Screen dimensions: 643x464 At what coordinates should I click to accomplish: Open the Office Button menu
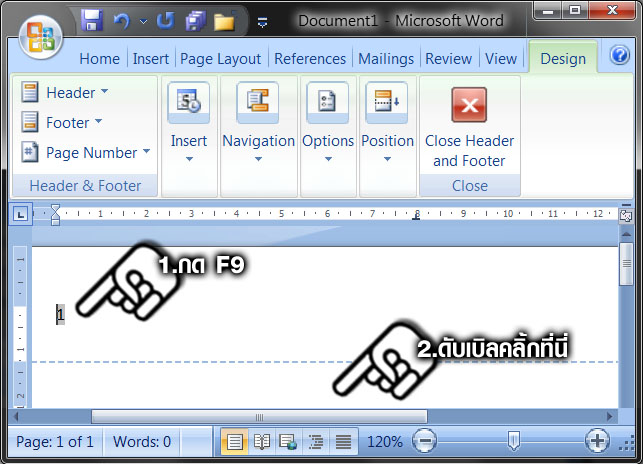point(40,37)
